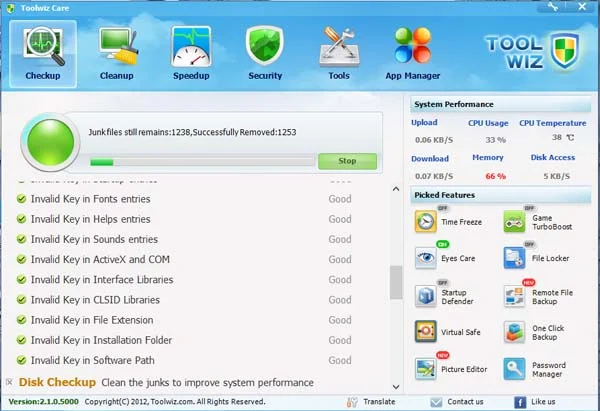Switch to the Cleanup section
This screenshot has width=600, height=411.
pyautogui.click(x=117, y=54)
